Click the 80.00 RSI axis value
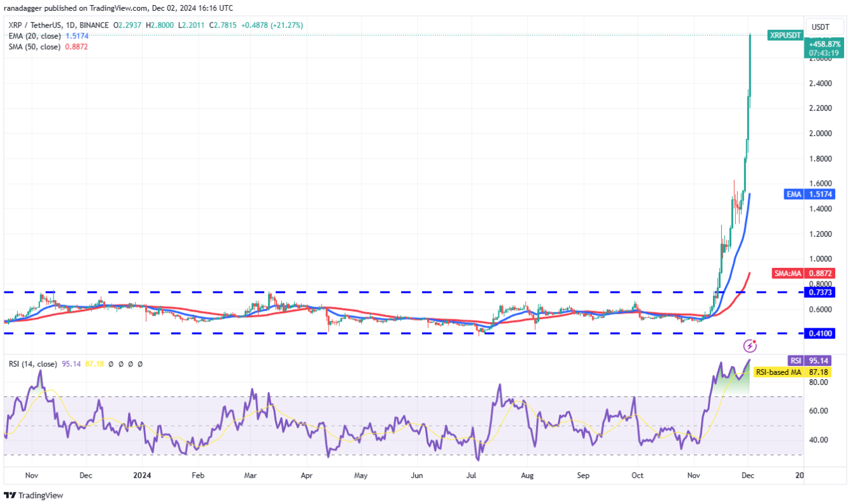The image size is (853, 504). click(819, 382)
